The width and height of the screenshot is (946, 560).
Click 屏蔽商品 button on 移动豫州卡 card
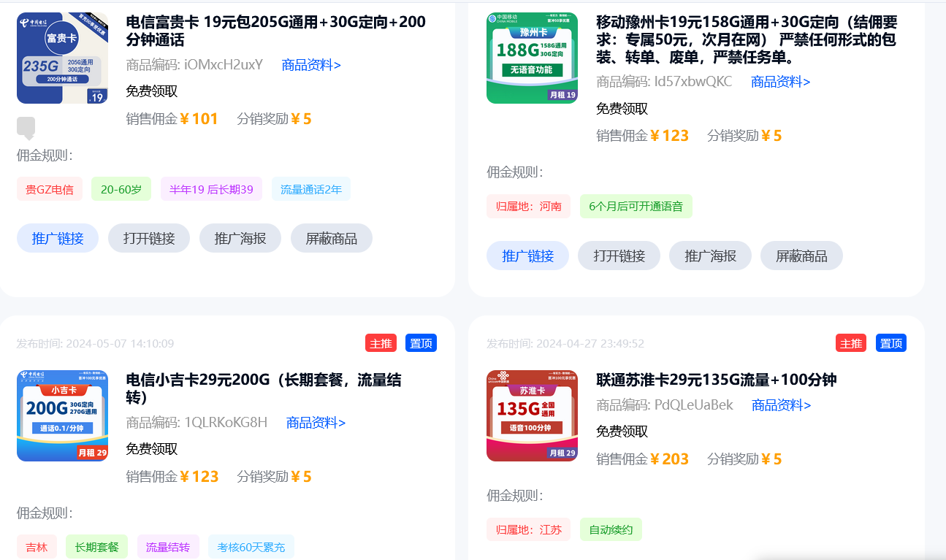pyautogui.click(x=801, y=256)
